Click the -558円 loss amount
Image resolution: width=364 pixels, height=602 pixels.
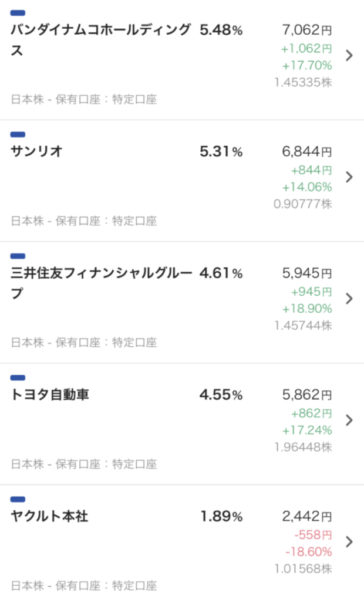coord(313,536)
